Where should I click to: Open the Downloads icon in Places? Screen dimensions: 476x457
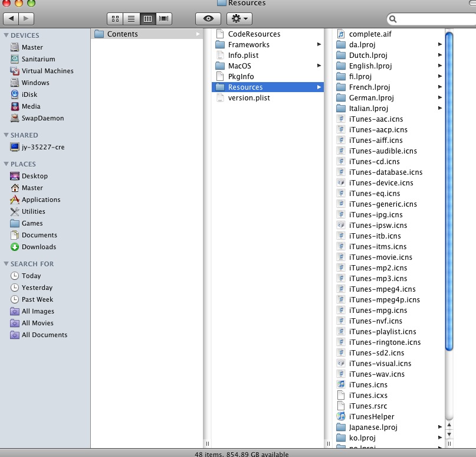15,247
